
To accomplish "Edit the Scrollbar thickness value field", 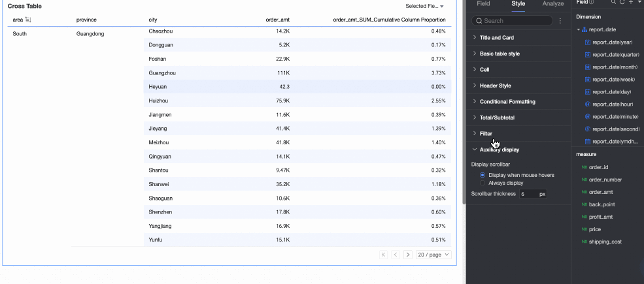I will point(533,194).
